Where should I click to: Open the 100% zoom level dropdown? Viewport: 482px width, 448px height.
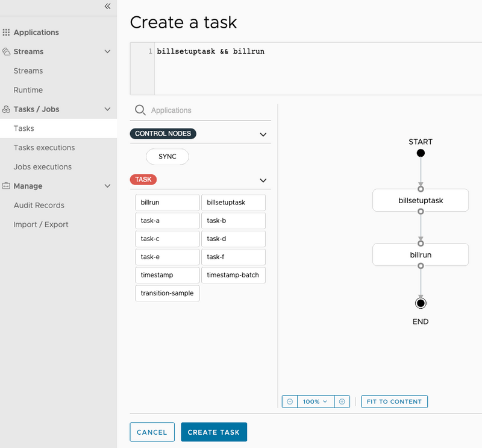click(x=315, y=402)
